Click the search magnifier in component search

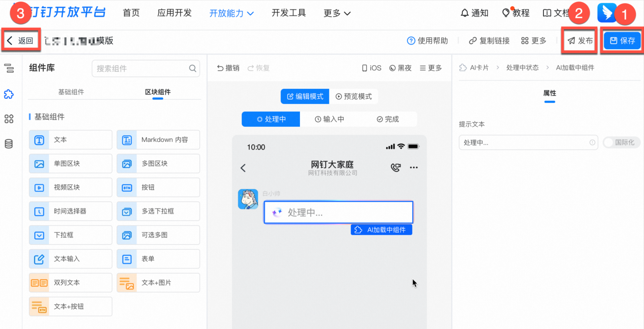tap(192, 68)
